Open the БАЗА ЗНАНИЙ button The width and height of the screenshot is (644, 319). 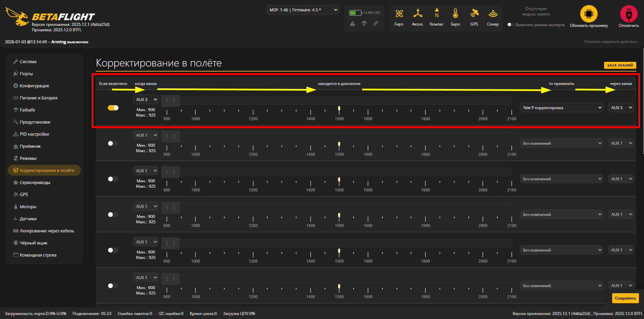pos(620,65)
